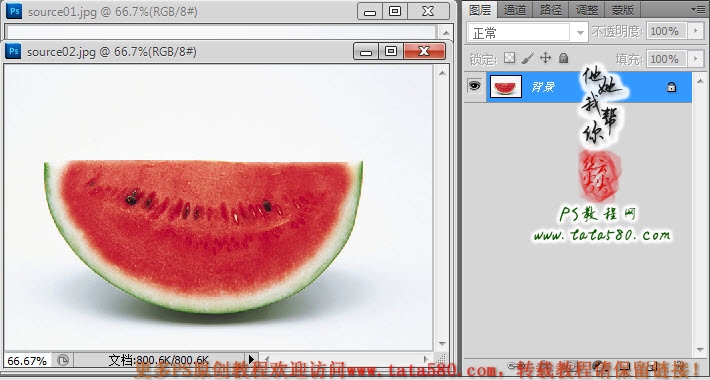Click source01 window scrollbar up arrow
This screenshot has height=380, width=710.
(446, 33)
